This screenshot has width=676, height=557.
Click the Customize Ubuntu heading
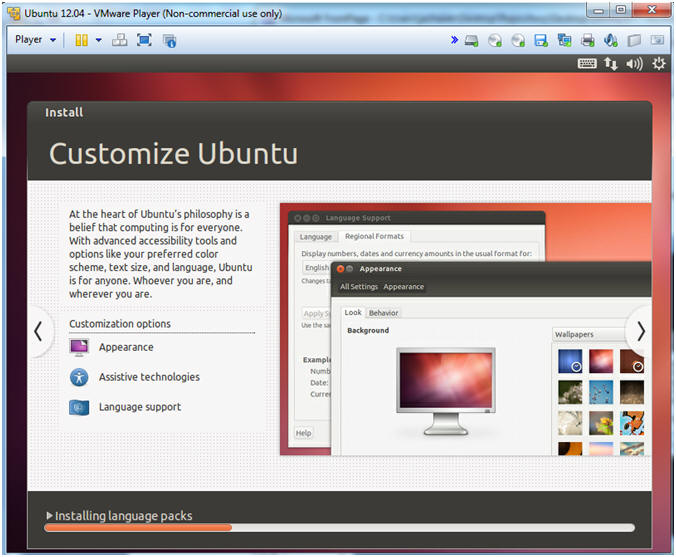pos(173,153)
